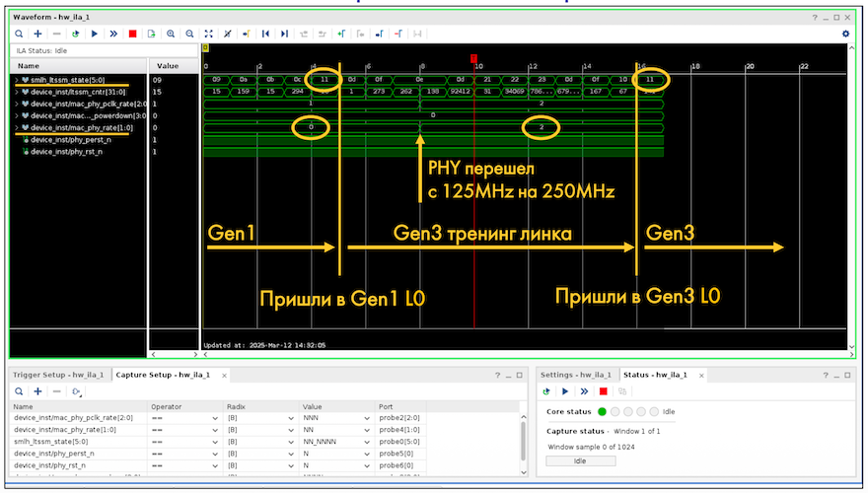The width and height of the screenshot is (868, 493).
Task: Open Operator dropdown for phy_perst_n row
Action: tap(215, 454)
